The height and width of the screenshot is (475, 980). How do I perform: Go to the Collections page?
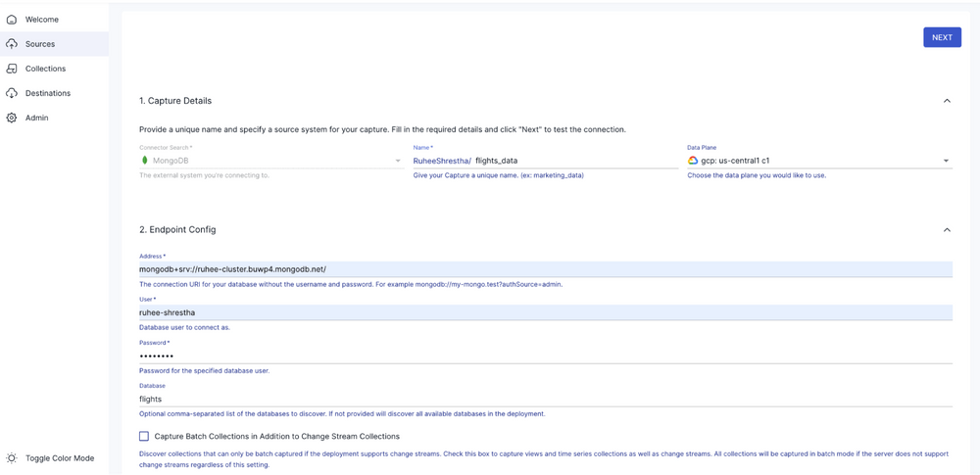click(x=45, y=69)
